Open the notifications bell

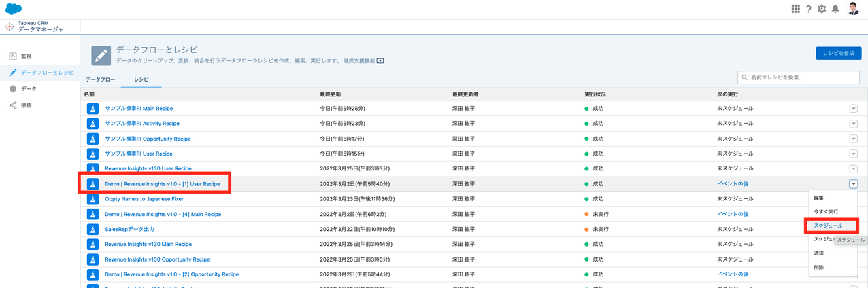pos(835,9)
